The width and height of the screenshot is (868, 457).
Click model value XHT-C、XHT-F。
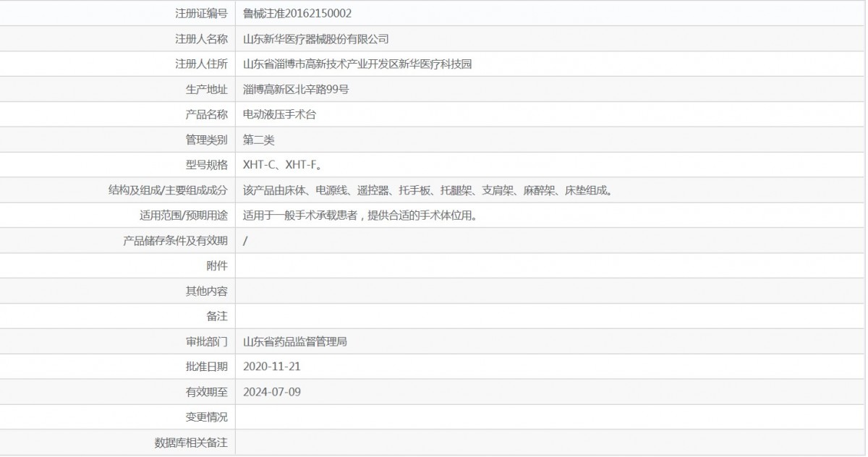282,165
